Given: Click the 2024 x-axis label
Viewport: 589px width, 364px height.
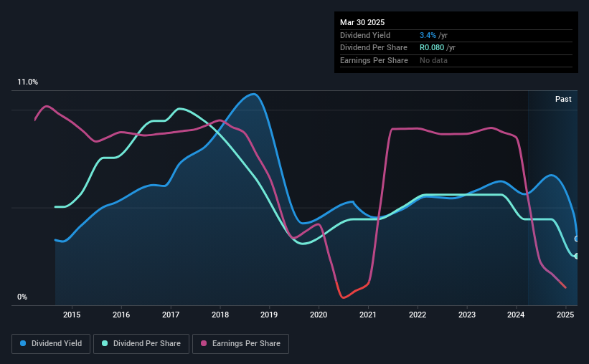Looking at the screenshot, I should coord(516,315).
